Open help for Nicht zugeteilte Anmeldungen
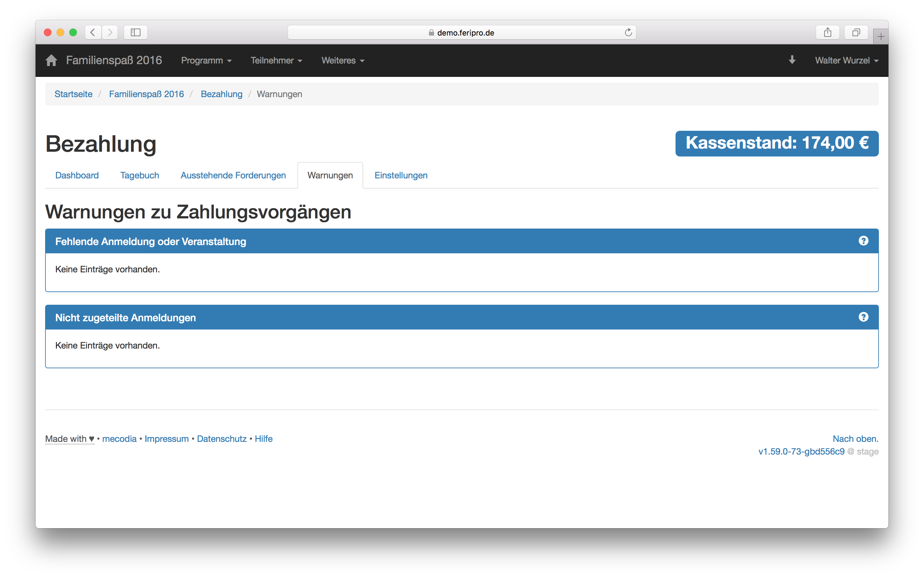Viewport: 924px width, 579px height. pyautogui.click(x=863, y=317)
